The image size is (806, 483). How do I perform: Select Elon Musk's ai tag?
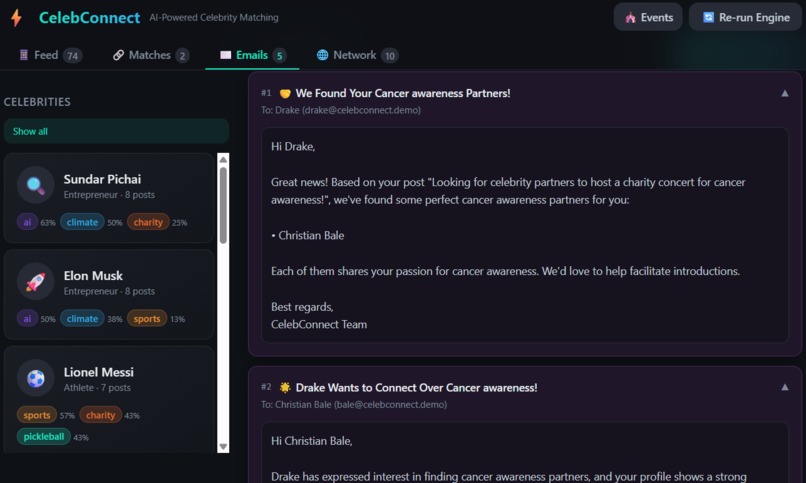27,319
